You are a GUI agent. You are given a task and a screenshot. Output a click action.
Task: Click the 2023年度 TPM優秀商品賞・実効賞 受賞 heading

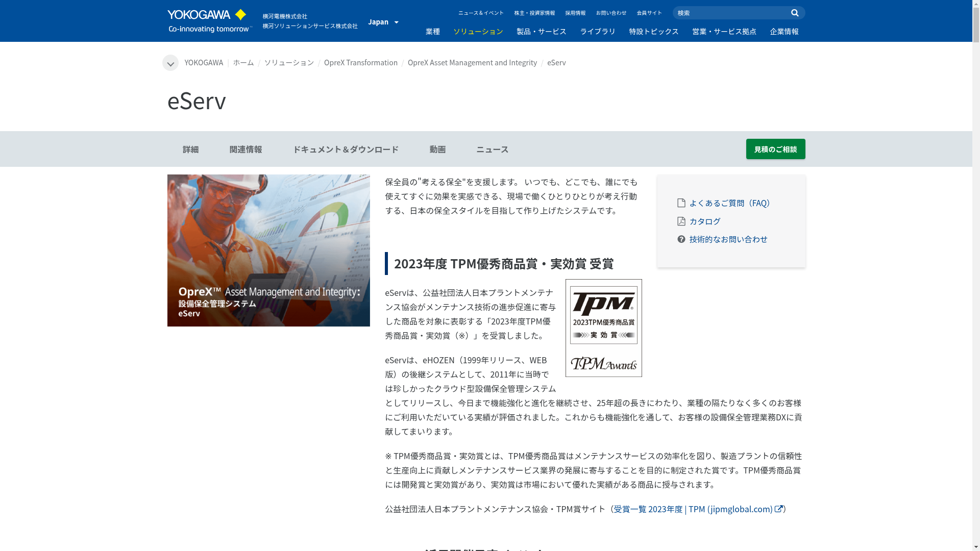(x=504, y=264)
